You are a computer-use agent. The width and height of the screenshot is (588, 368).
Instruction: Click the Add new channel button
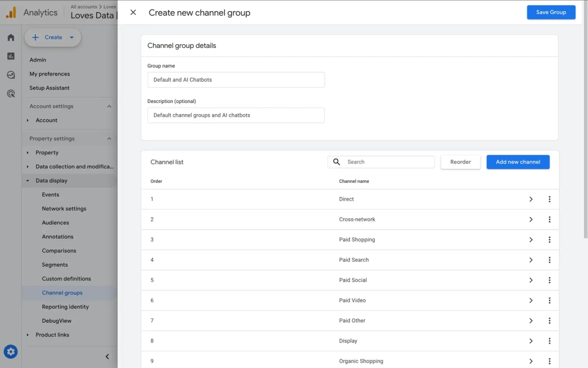click(518, 162)
